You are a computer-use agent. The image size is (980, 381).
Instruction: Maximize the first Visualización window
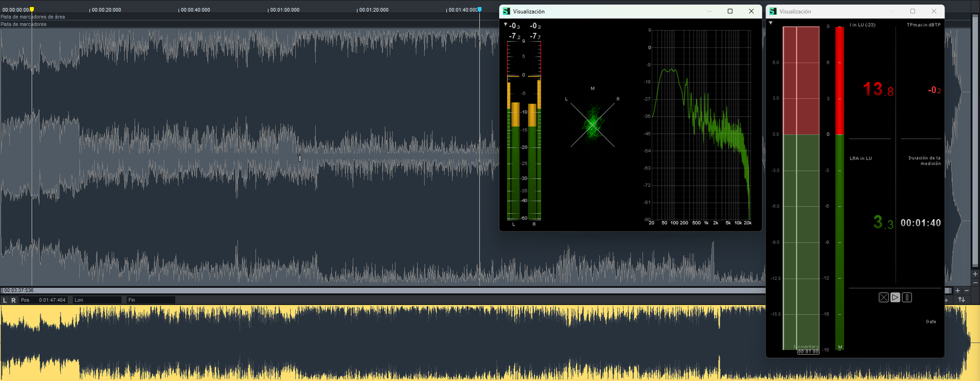click(730, 11)
